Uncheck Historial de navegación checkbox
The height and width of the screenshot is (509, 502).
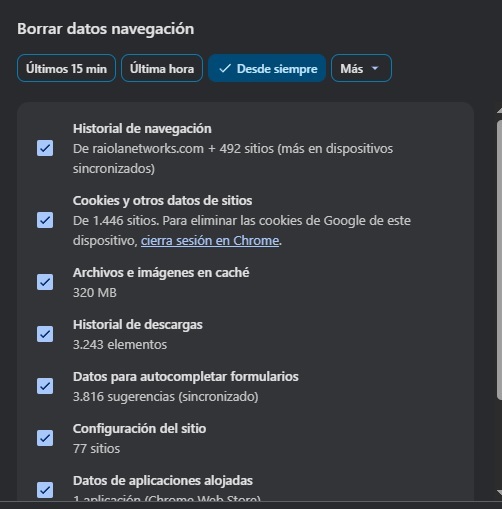[x=45, y=148]
